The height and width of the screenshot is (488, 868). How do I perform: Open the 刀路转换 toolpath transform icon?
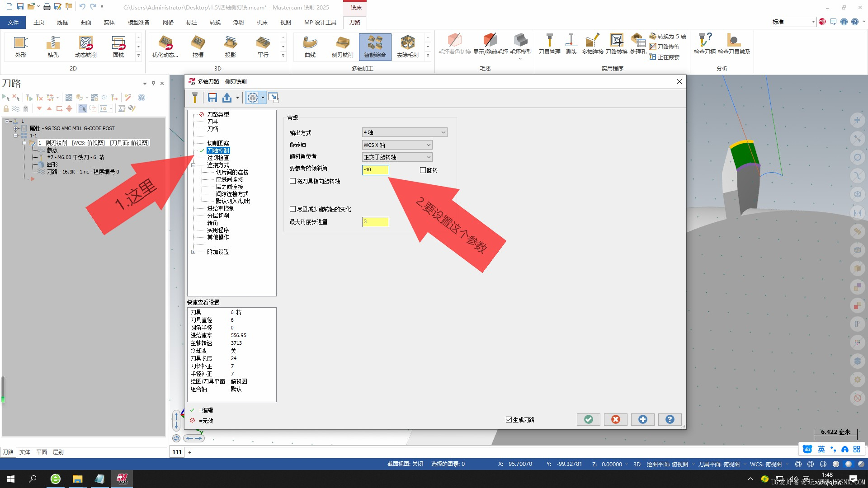(x=617, y=44)
